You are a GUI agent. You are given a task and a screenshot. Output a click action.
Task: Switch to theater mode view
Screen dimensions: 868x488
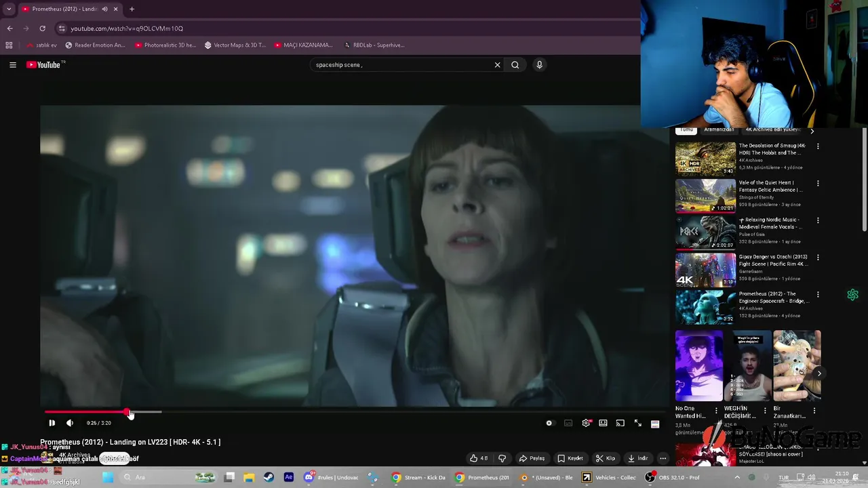603,423
